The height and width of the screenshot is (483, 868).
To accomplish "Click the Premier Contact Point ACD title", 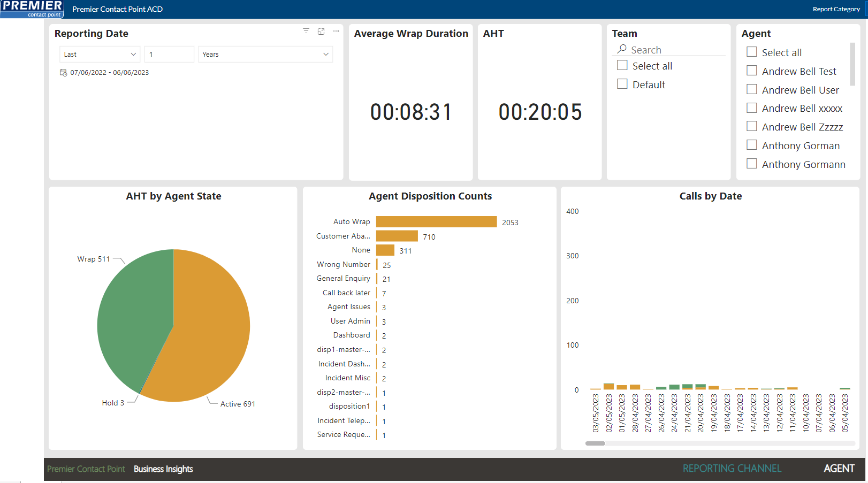I will [117, 9].
